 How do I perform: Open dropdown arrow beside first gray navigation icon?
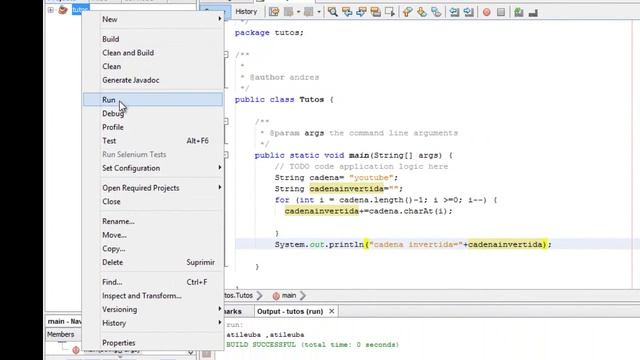point(298,12)
